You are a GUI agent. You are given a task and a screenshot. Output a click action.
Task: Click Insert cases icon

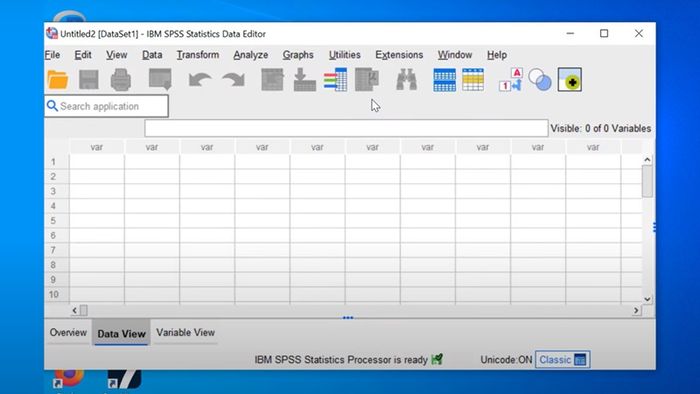pyautogui.click(x=445, y=80)
